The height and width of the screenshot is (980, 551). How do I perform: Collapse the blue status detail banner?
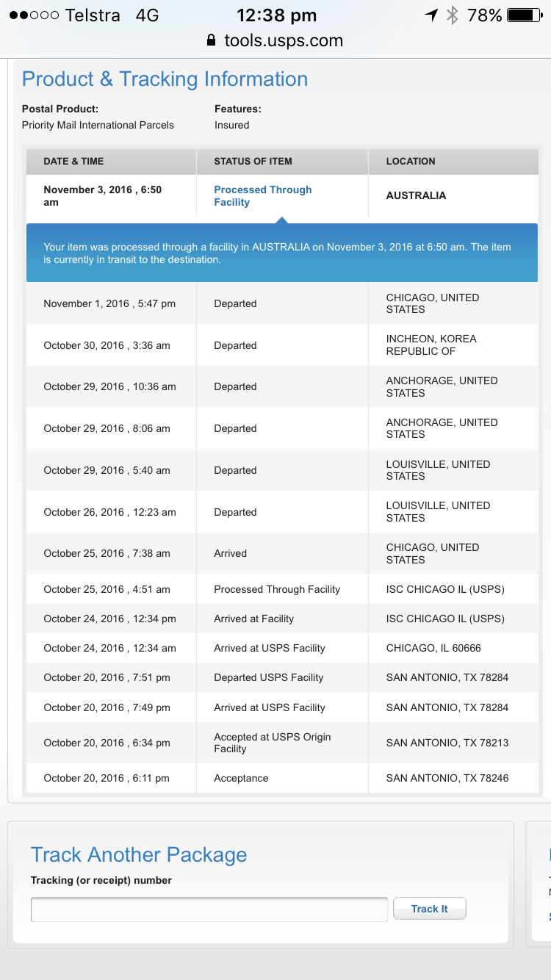coord(282,253)
